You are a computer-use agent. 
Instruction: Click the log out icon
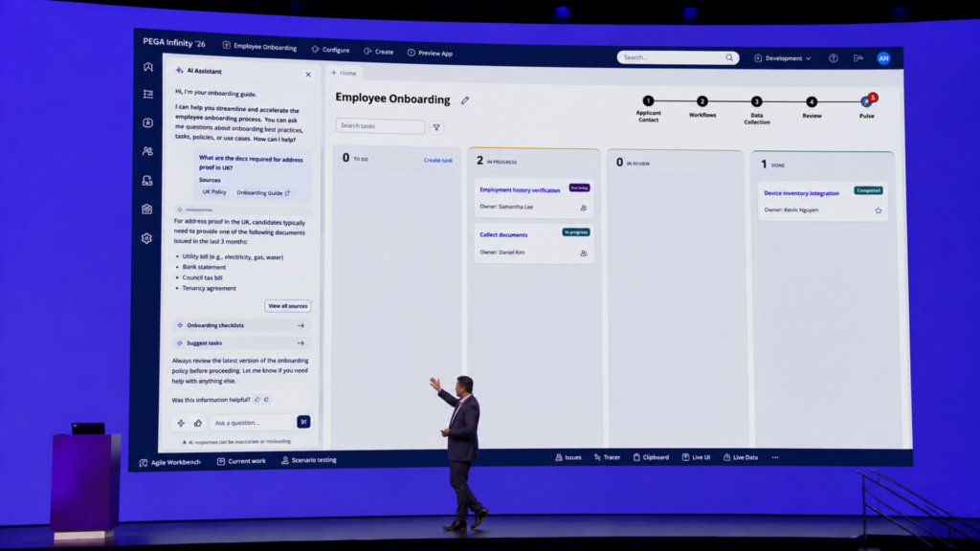pos(858,58)
